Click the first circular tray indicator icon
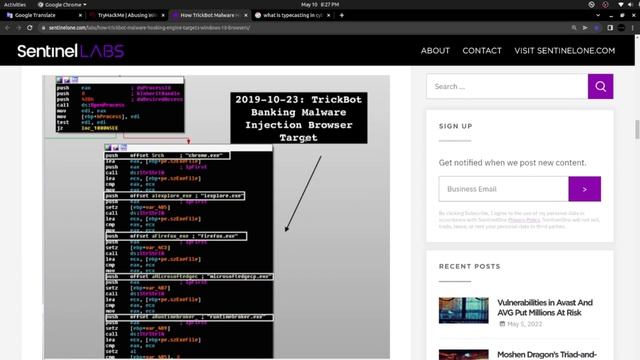The image size is (640, 360). (x=591, y=4)
